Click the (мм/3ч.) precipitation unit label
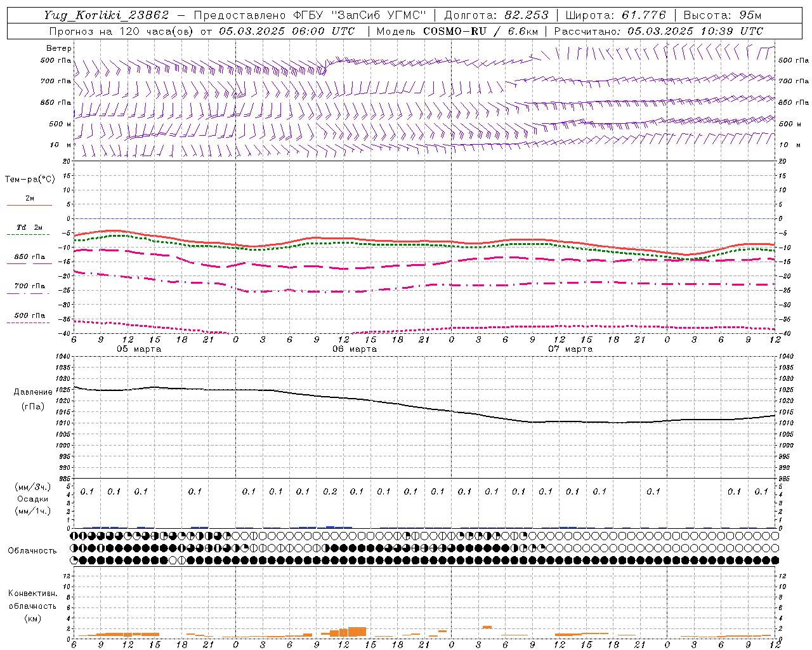Viewport: 812px width, 650px height. pyautogui.click(x=33, y=487)
